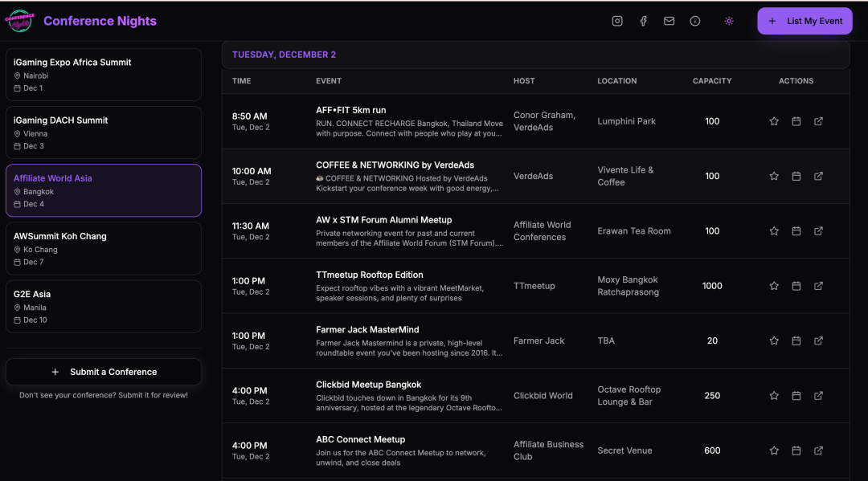Image resolution: width=868 pixels, height=481 pixels.
Task: Open Farmer Jack MasterMind external link
Action: click(x=818, y=340)
